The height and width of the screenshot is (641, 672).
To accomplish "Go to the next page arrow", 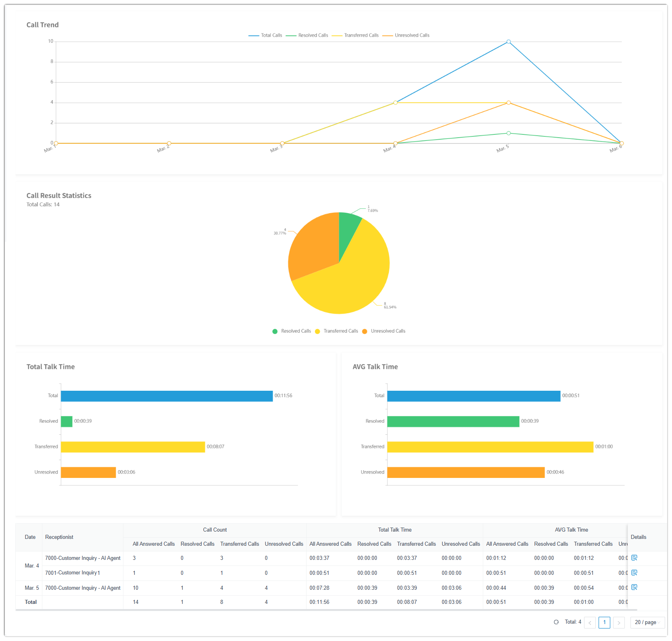I will point(619,622).
